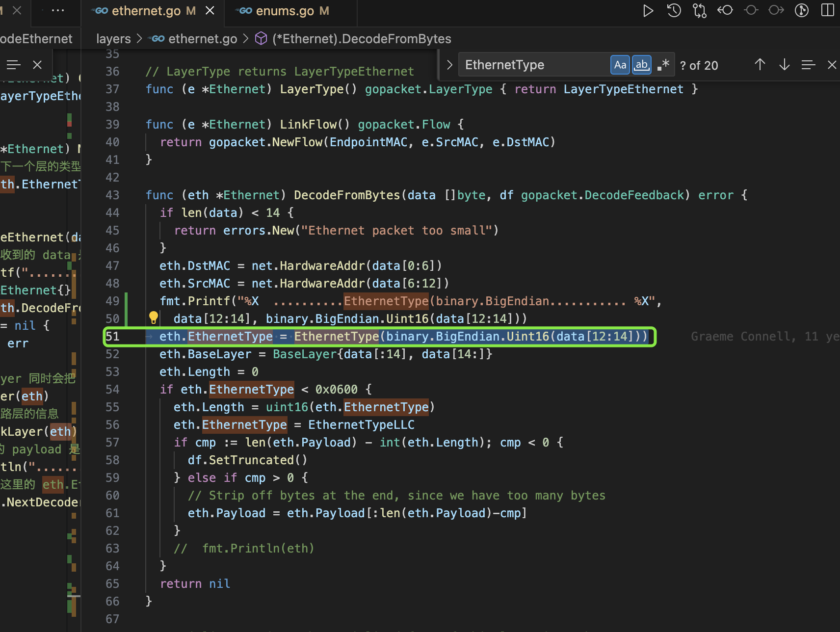Close the find widget
This screenshot has height=632, width=840.
pos(832,65)
